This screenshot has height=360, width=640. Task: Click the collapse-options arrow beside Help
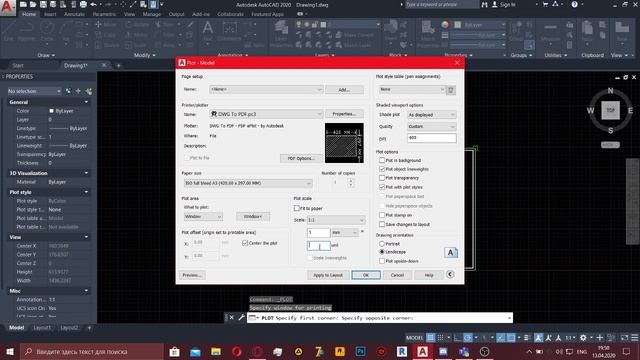[x=450, y=274]
